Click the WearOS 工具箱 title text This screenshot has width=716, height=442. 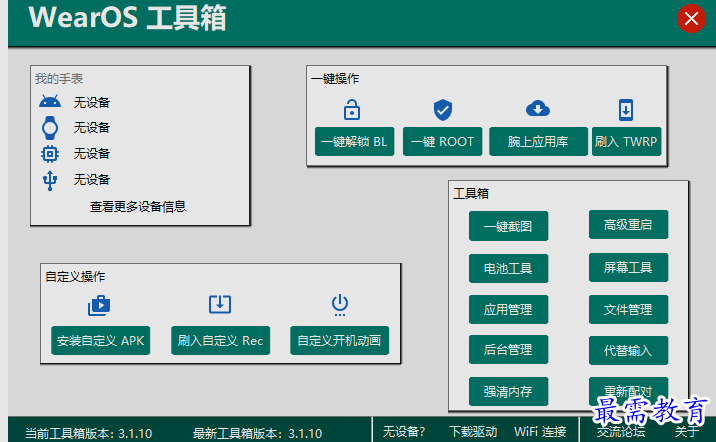pos(127,17)
